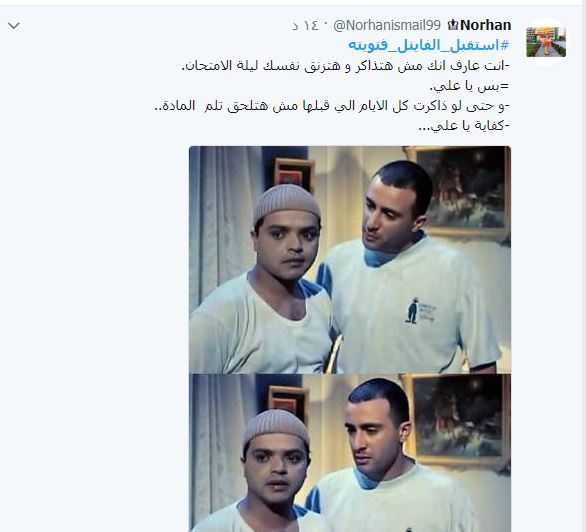
Task: Open the @Norhanismail99 handle link
Action: point(387,25)
